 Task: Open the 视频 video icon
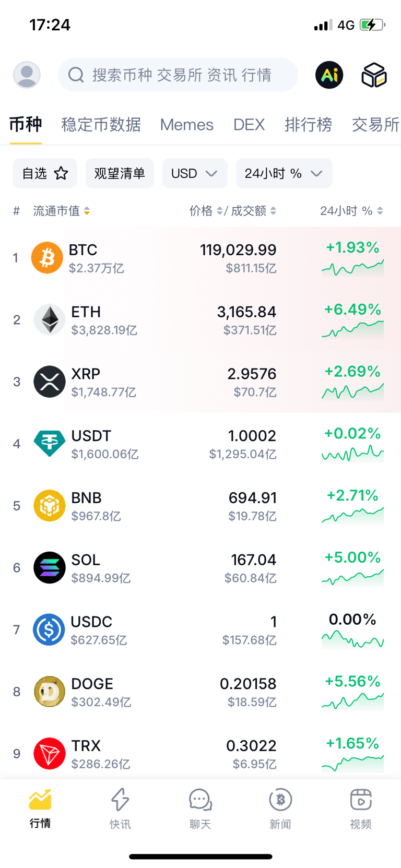click(x=361, y=799)
